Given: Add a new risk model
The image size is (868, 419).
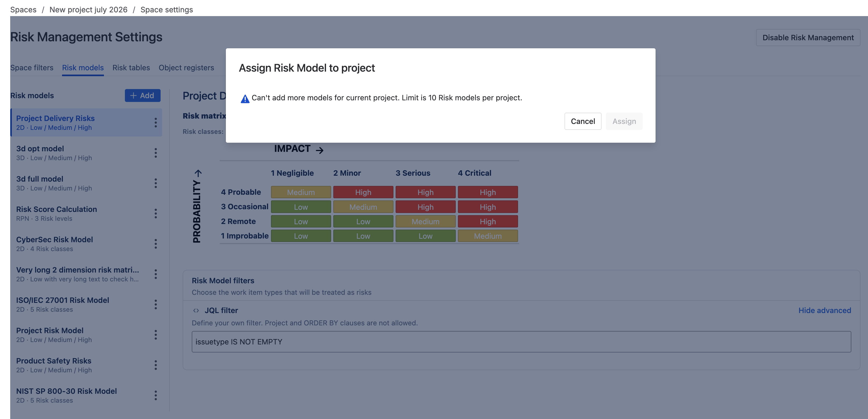Looking at the screenshot, I should tap(143, 95).
